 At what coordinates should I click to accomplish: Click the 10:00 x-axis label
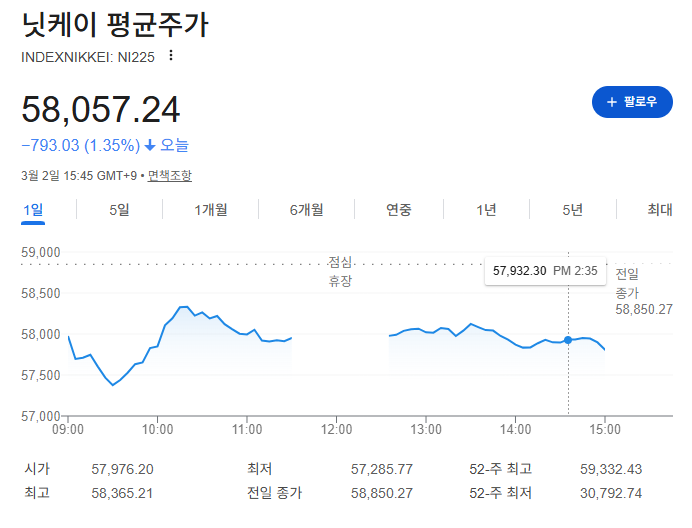[158, 429]
